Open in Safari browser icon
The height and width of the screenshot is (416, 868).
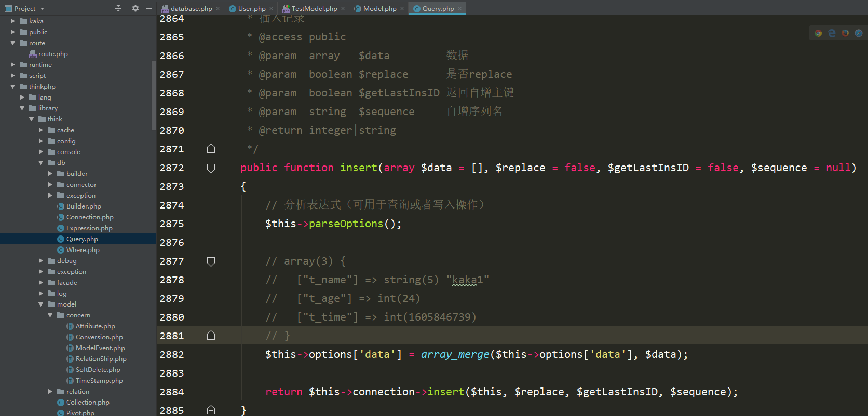[859, 33]
